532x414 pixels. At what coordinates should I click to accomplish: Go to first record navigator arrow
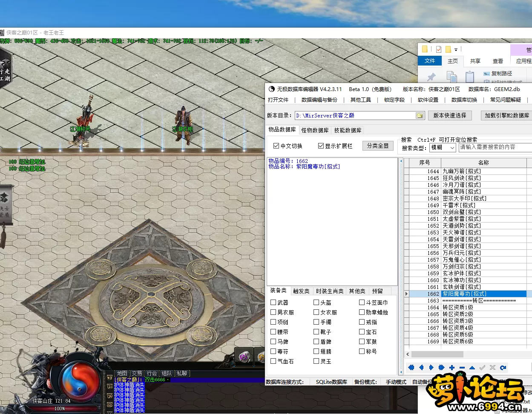(411, 368)
